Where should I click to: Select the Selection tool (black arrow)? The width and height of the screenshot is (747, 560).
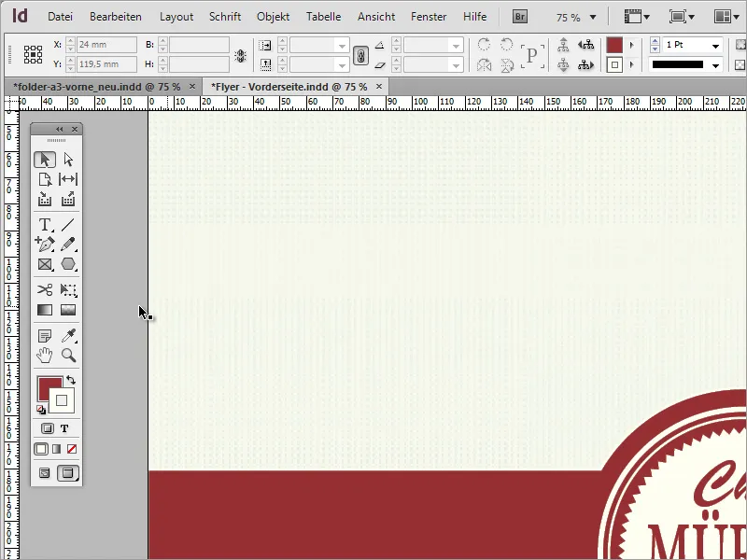tap(45, 160)
